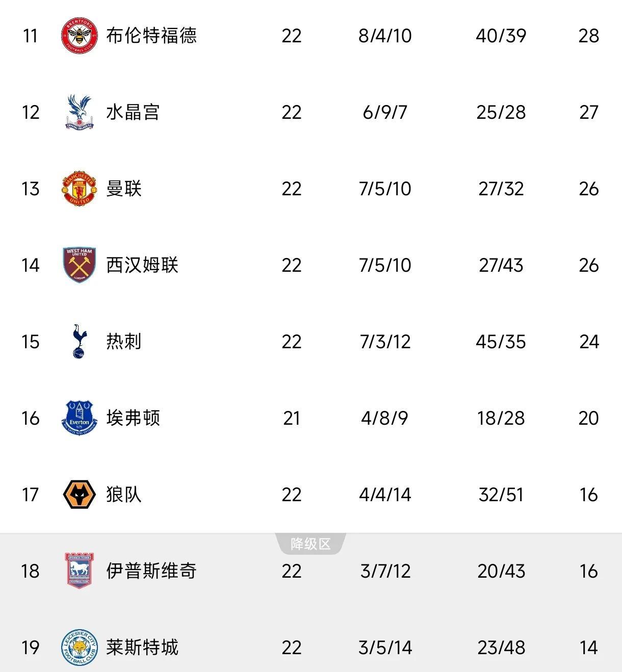The width and height of the screenshot is (622, 672).
Task: Open the Brentford club crest
Action: pos(79,36)
